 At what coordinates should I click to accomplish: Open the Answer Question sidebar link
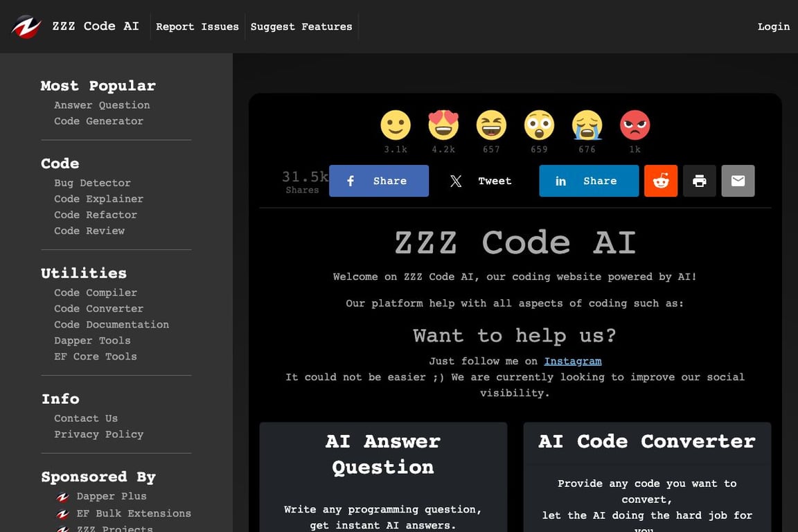(102, 105)
